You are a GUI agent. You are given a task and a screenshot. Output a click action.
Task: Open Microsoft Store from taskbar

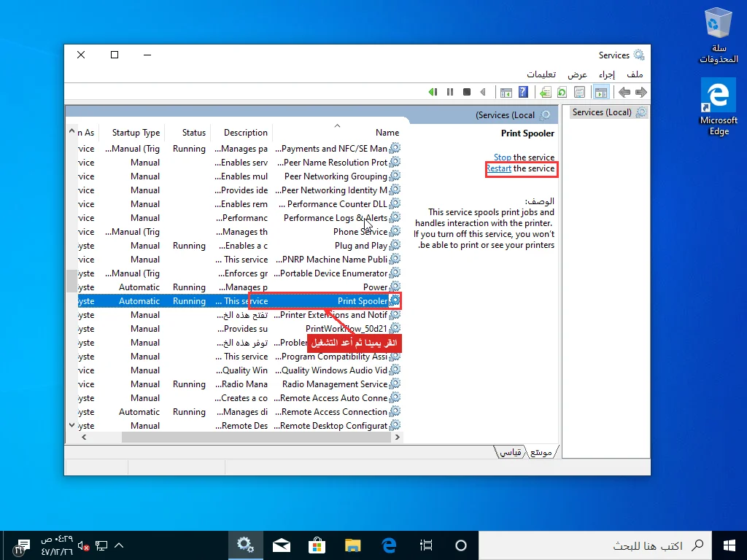[x=317, y=545]
